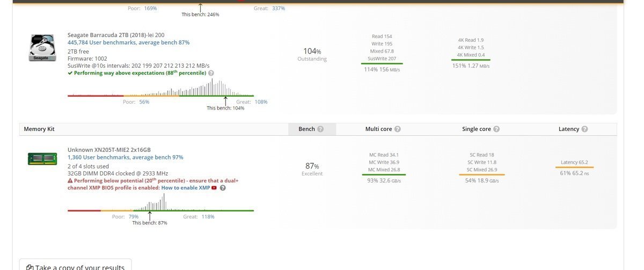
Task: Click Unknown XN205T-MIE2 2x16GB title
Action: pos(109,150)
